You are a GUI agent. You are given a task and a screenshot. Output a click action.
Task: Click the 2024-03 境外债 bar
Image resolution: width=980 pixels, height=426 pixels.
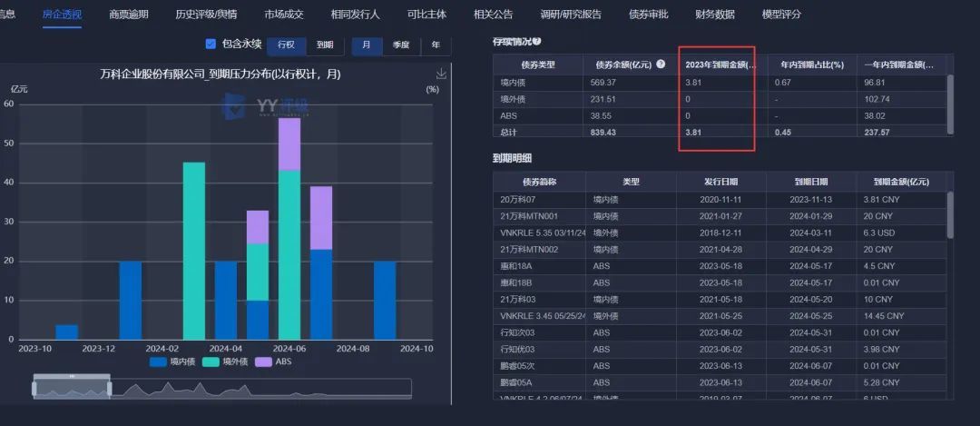194,251
